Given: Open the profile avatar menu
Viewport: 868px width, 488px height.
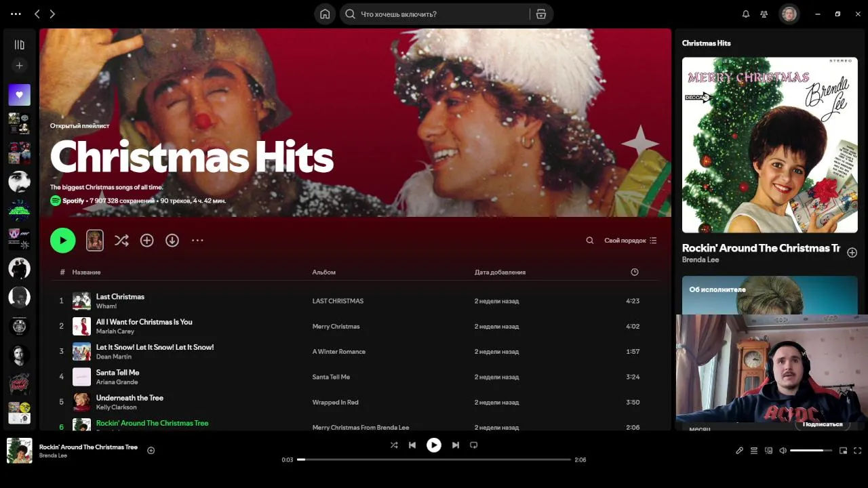Looking at the screenshot, I should [x=789, y=14].
